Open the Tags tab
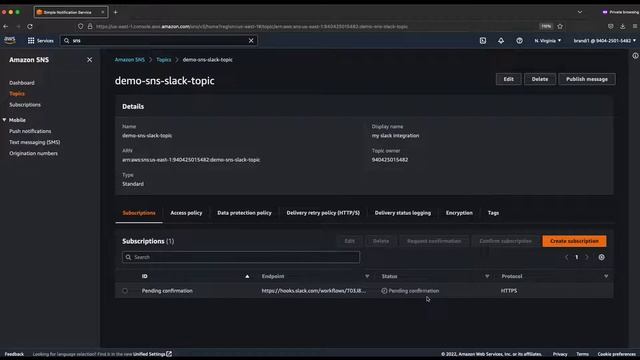The width and height of the screenshot is (640, 360). 493,213
